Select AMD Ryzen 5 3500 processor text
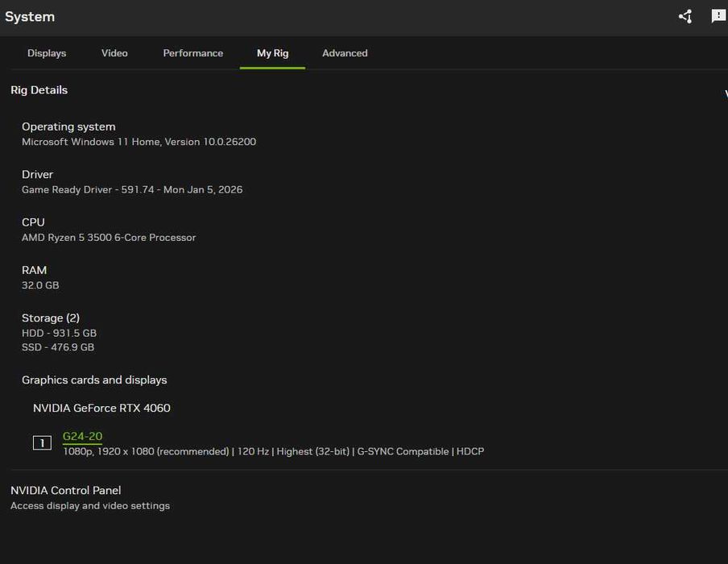The image size is (728, 564). click(x=109, y=238)
